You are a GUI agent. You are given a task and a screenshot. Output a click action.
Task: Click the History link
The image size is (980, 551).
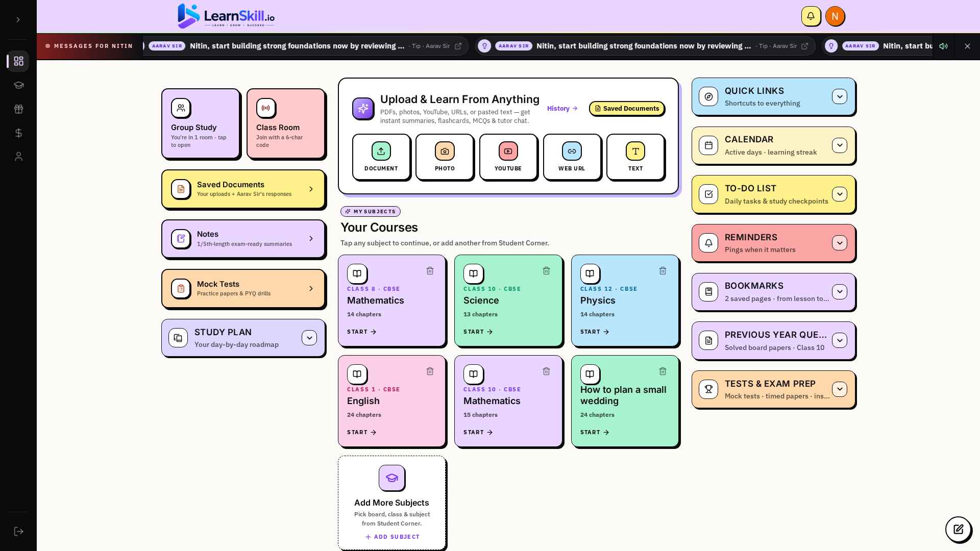pyautogui.click(x=562, y=109)
